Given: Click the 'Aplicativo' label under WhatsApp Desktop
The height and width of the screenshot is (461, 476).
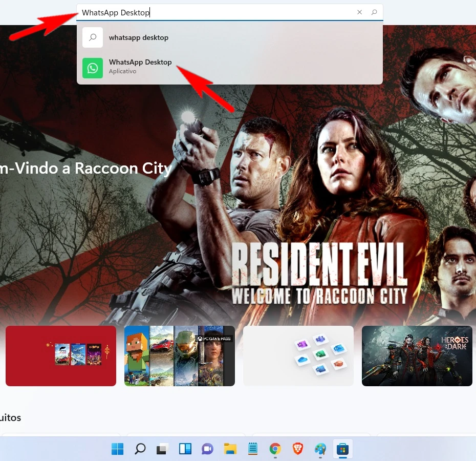Looking at the screenshot, I should click(122, 71).
